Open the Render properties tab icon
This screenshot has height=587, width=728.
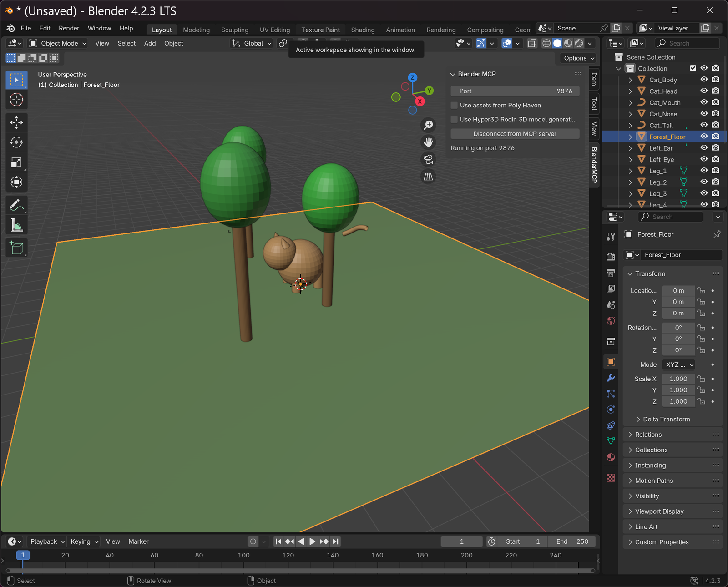611,257
